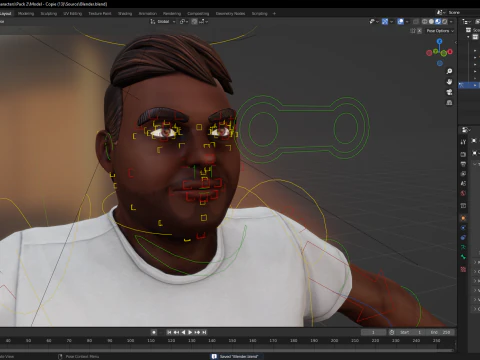
Task: Click the current frame number field
Action: click(x=373, y=332)
